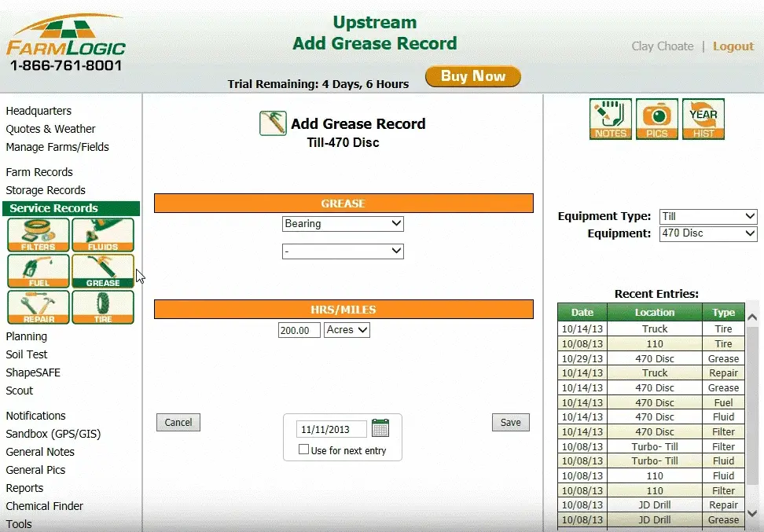Click the grease gun icon beside title
764x532 pixels.
pyautogui.click(x=273, y=123)
